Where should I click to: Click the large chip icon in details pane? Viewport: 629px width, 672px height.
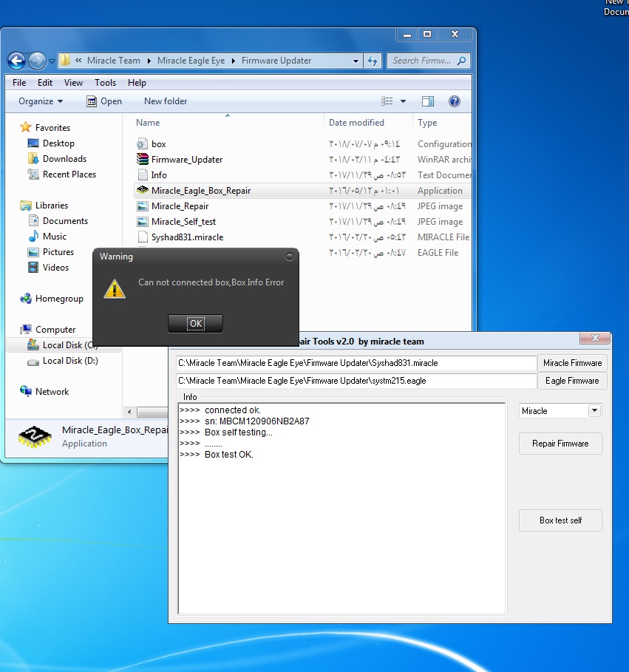pyautogui.click(x=35, y=437)
